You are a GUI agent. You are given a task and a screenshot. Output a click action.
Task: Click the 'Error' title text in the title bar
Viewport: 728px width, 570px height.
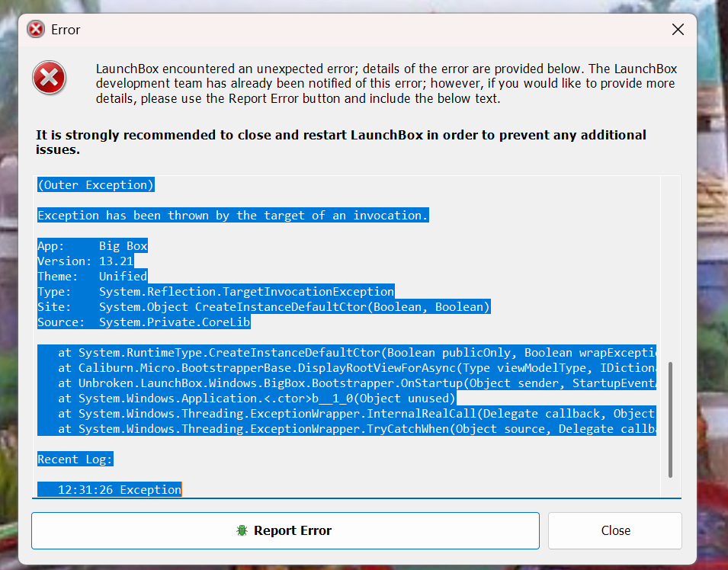pos(66,30)
